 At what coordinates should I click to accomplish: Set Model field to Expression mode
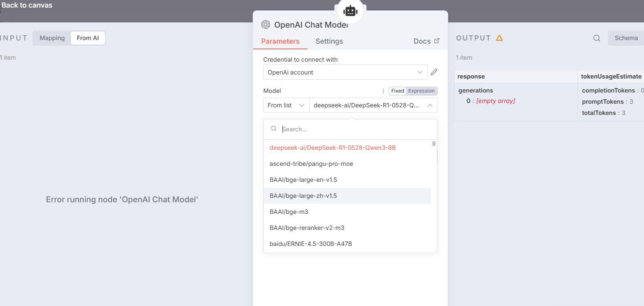[421, 91]
